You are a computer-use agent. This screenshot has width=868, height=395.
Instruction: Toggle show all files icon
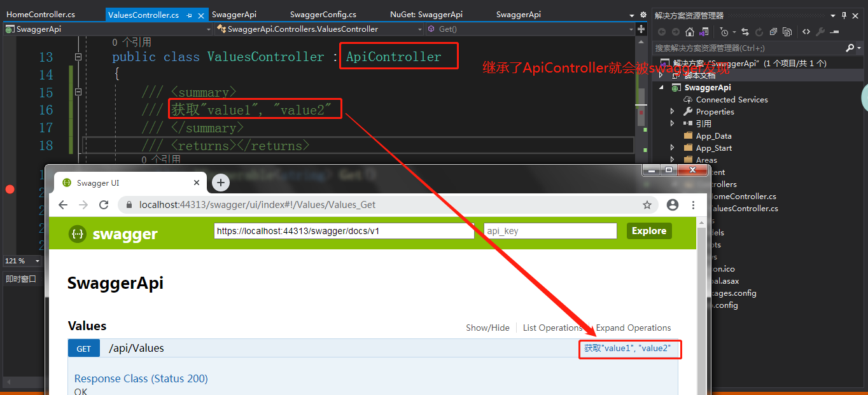787,32
